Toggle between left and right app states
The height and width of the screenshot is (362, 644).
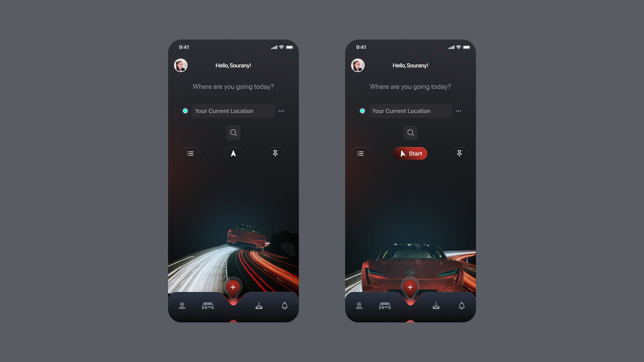tap(233, 154)
